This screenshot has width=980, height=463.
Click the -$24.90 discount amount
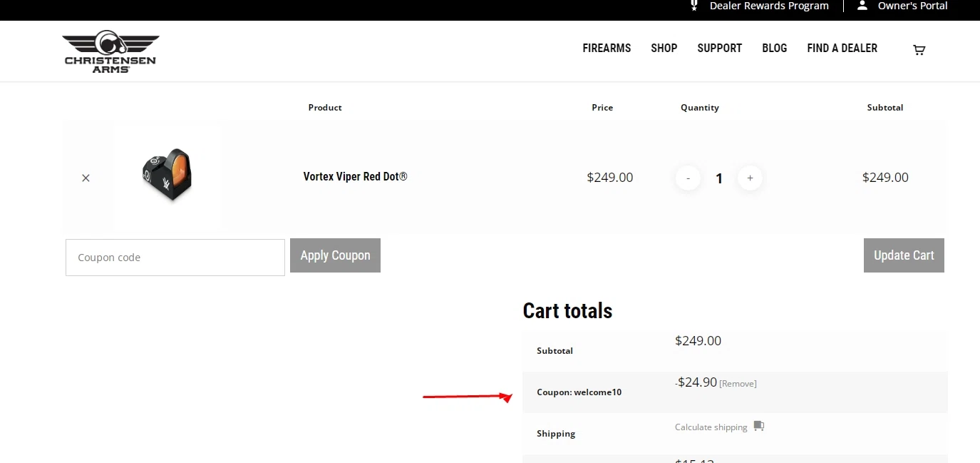pyautogui.click(x=696, y=382)
